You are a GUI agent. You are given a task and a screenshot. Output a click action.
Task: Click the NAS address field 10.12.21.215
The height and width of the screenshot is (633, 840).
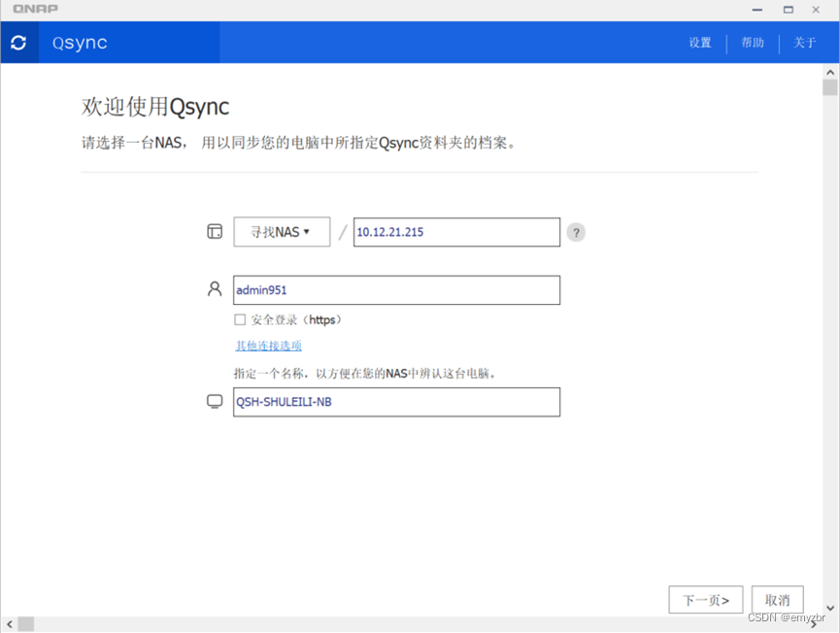456,232
